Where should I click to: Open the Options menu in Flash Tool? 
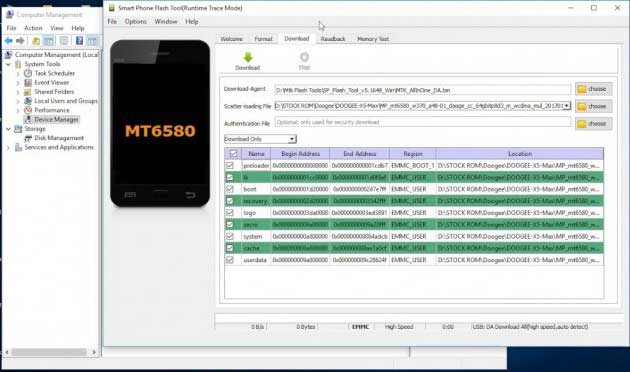tap(135, 21)
